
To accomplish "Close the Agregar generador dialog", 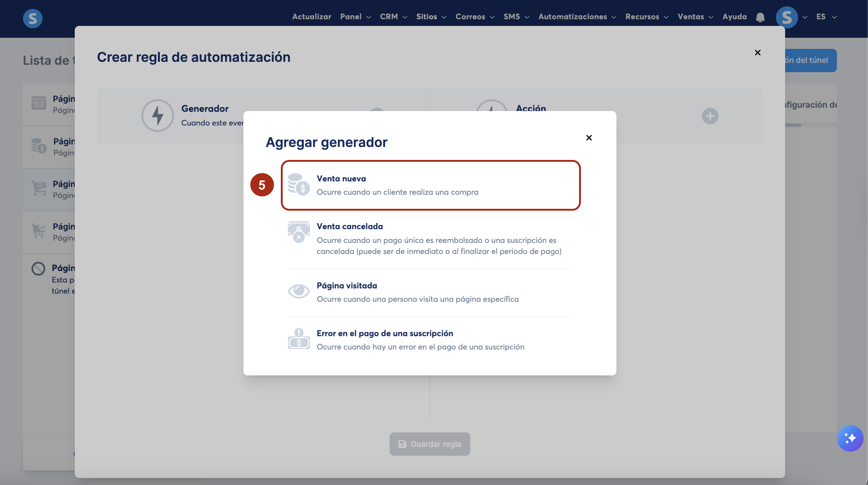I will click(x=589, y=138).
